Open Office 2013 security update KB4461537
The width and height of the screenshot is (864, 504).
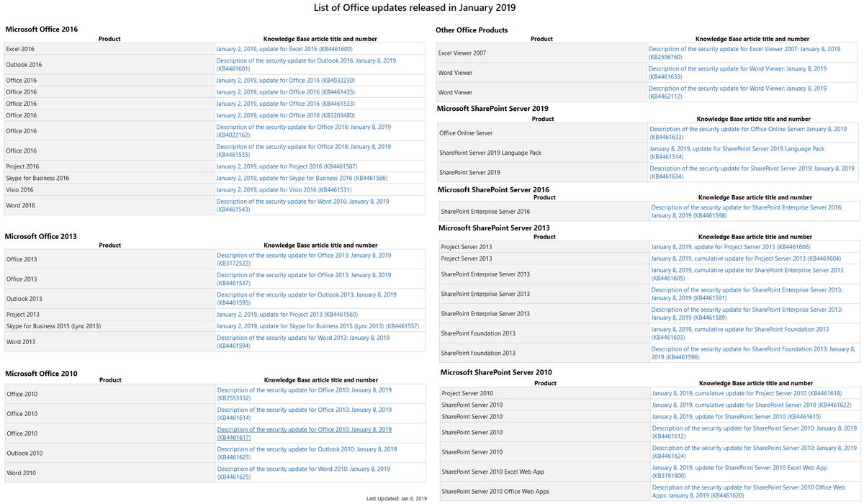[x=304, y=279]
